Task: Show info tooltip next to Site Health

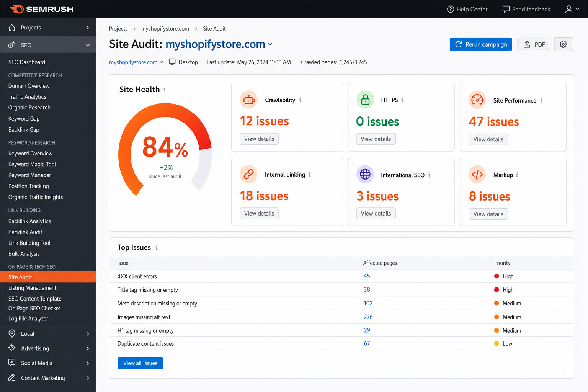Action: point(165,89)
